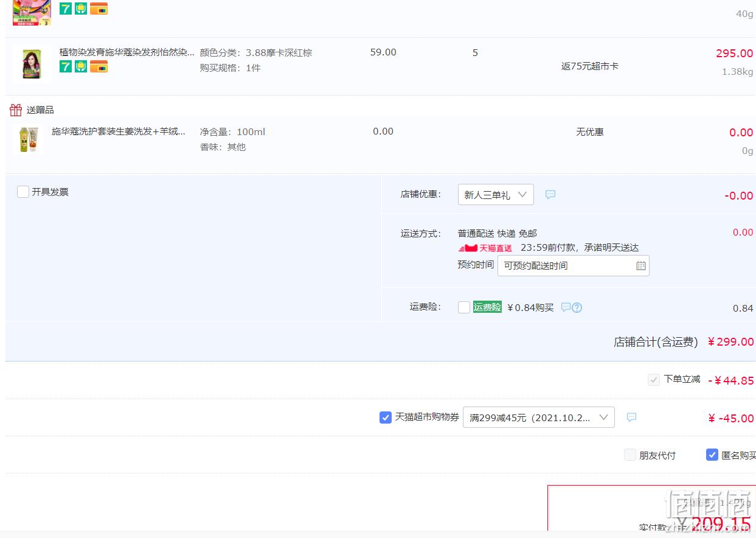The image size is (756, 538).
Task: Click the 40g weight in the top row
Action: point(745,14)
